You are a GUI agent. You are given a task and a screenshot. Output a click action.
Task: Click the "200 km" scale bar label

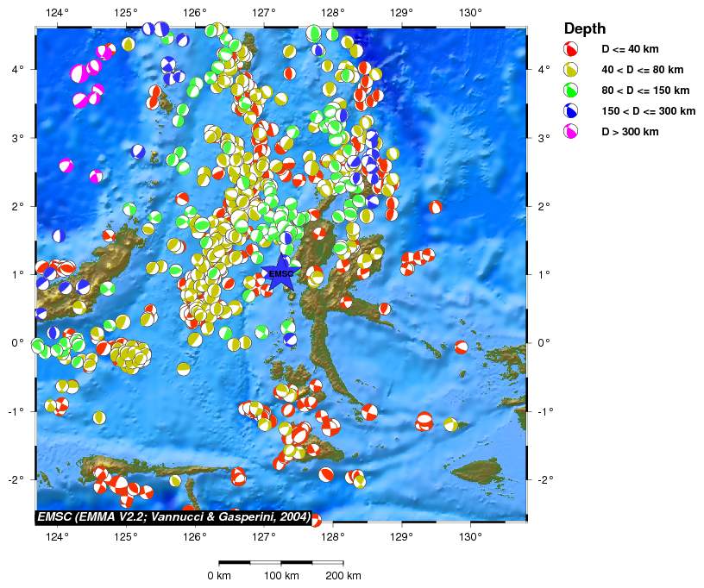coord(343,575)
